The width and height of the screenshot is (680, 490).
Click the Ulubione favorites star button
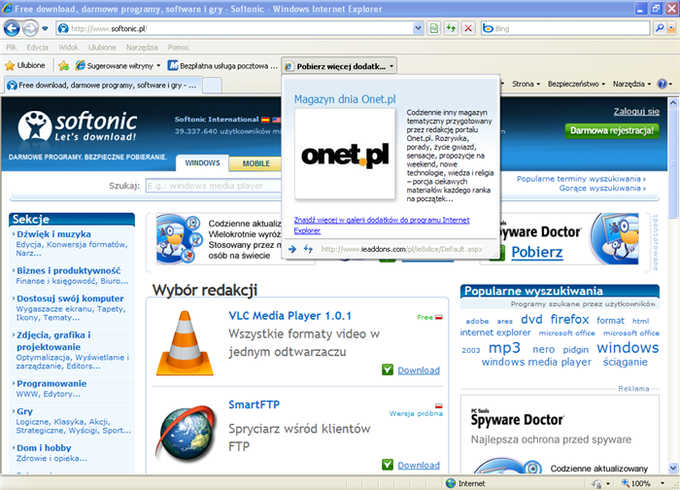(x=25, y=65)
